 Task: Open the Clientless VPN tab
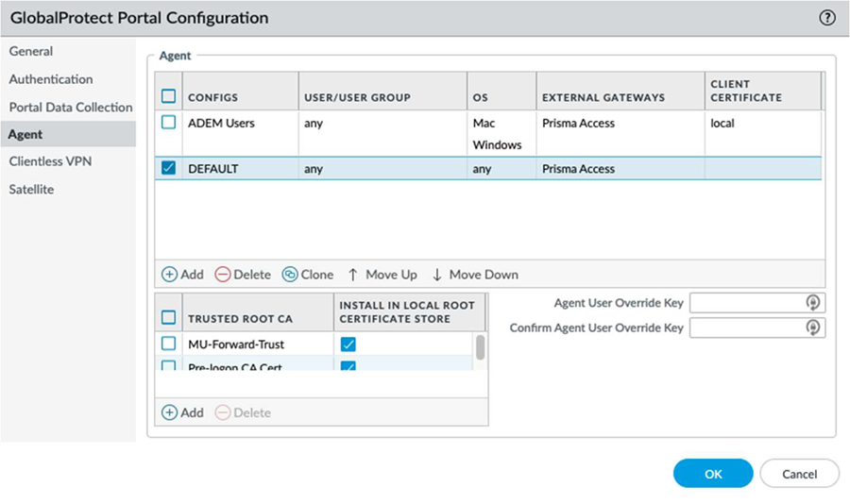50,161
